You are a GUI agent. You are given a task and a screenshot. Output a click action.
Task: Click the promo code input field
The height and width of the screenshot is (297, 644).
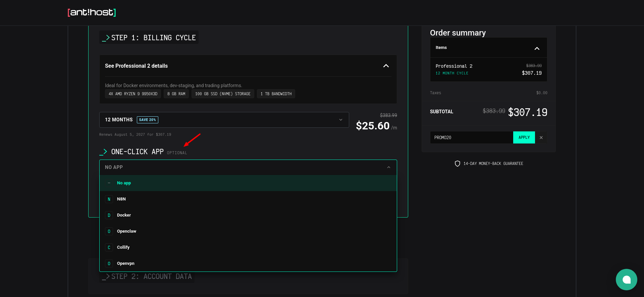472,137
